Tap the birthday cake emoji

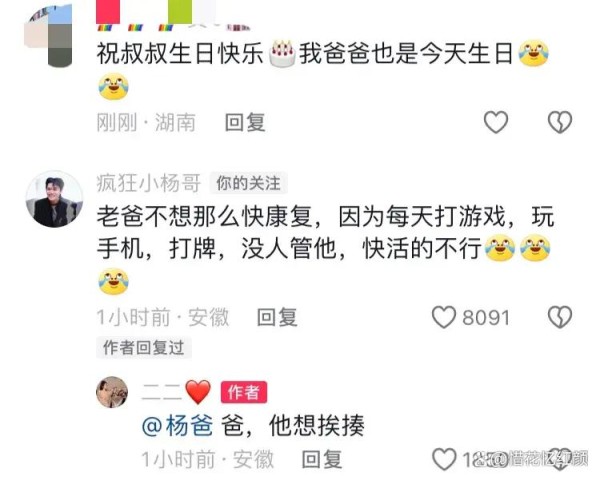282,53
